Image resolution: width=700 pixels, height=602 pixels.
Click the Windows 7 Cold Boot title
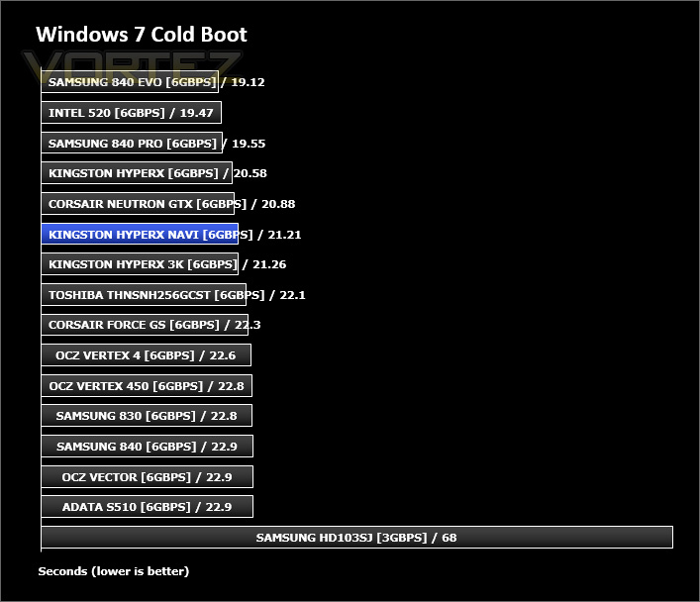pos(142,35)
